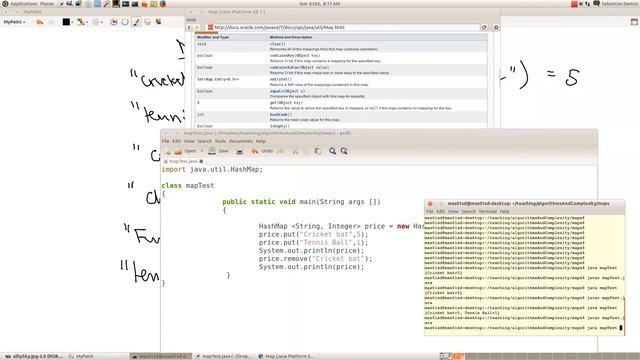Click the red circular MyPaint toolbar icon
The image size is (640, 360).
point(114,22)
